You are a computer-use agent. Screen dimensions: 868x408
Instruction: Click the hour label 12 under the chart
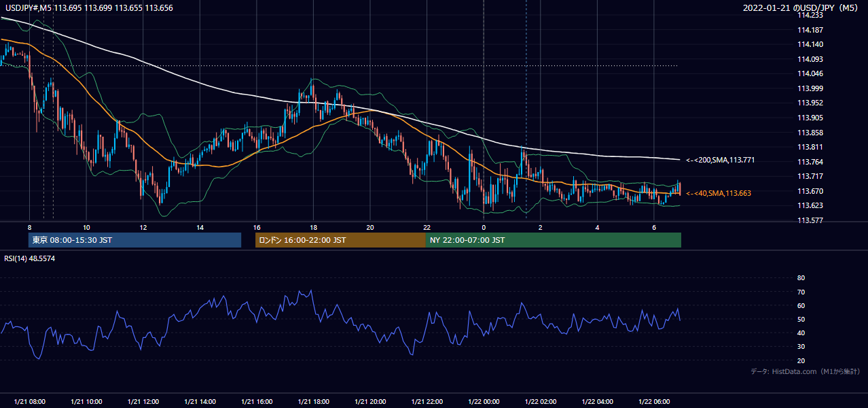[x=143, y=227]
